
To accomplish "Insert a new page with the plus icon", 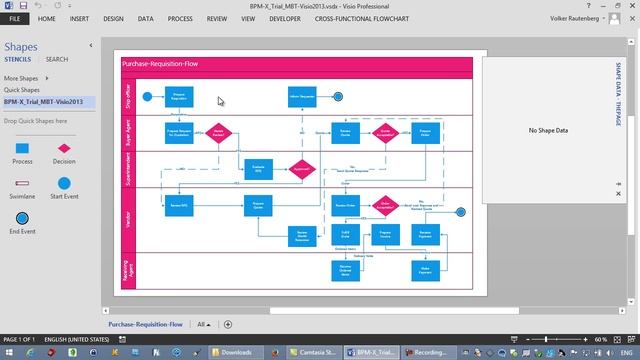I will point(228,324).
